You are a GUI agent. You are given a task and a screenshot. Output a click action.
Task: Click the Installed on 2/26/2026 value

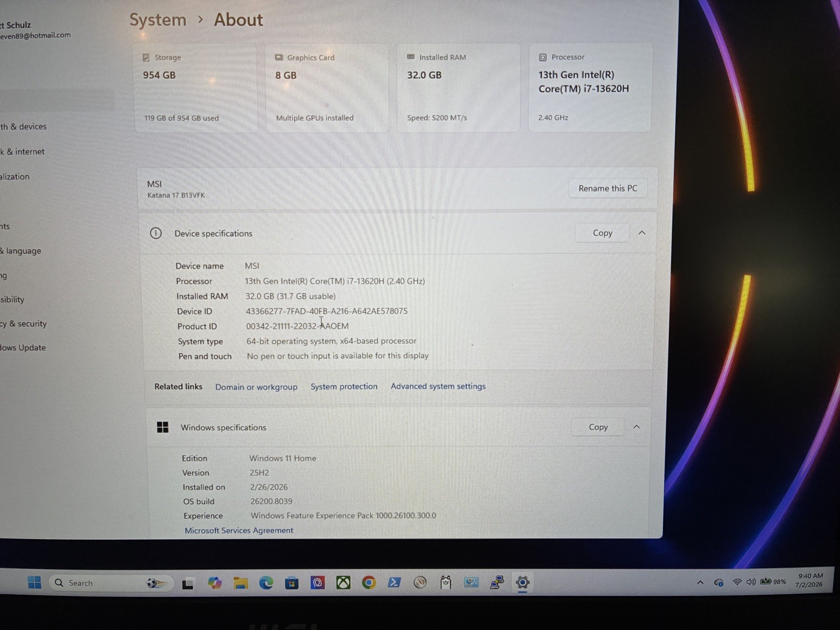[269, 487]
